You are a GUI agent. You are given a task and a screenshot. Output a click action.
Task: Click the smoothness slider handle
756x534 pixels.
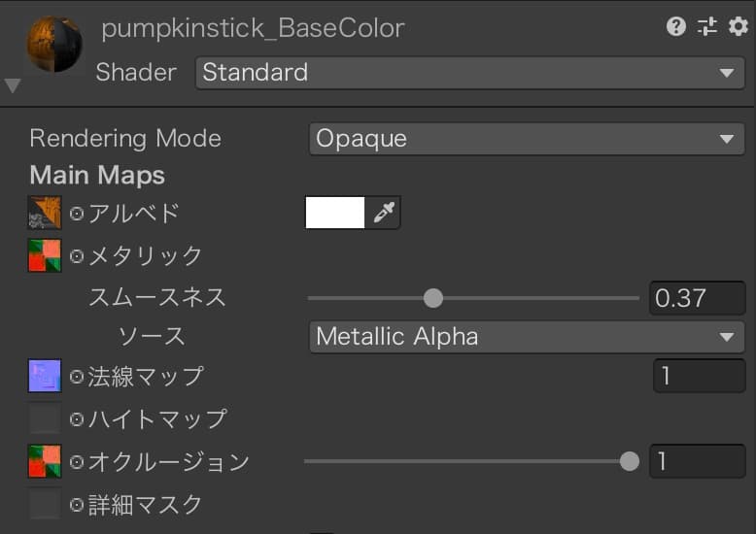click(x=433, y=298)
